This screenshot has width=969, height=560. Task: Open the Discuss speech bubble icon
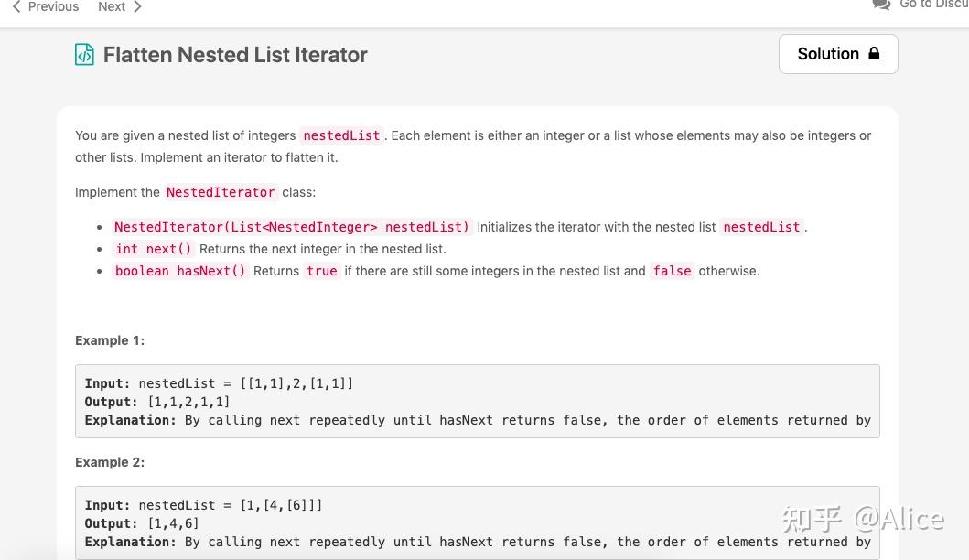pos(880,5)
